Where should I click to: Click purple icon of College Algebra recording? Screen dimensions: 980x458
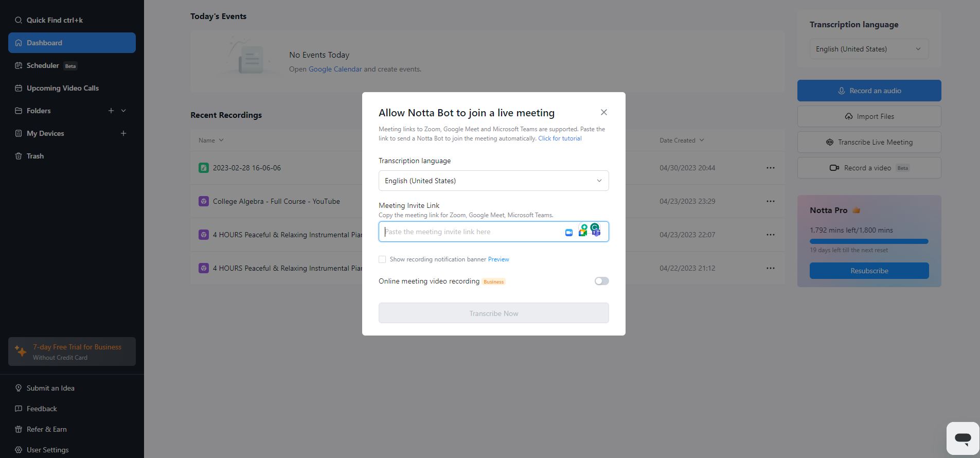pyautogui.click(x=204, y=201)
